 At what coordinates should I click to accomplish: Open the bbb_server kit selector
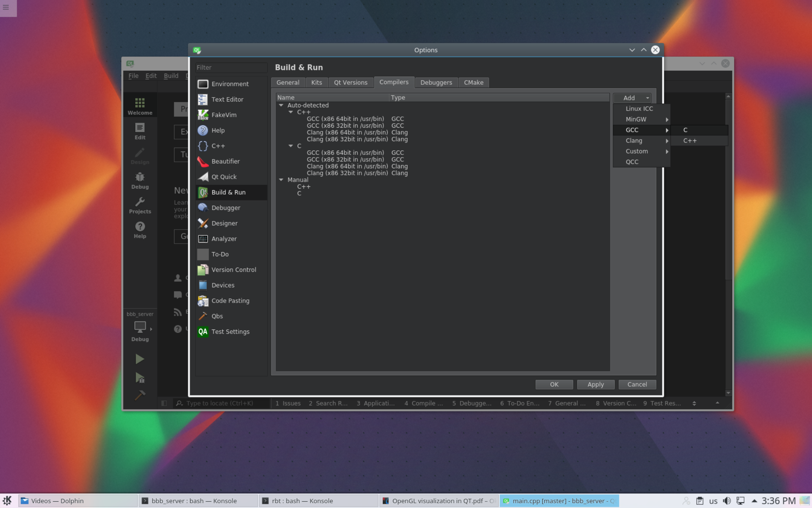pyautogui.click(x=140, y=327)
